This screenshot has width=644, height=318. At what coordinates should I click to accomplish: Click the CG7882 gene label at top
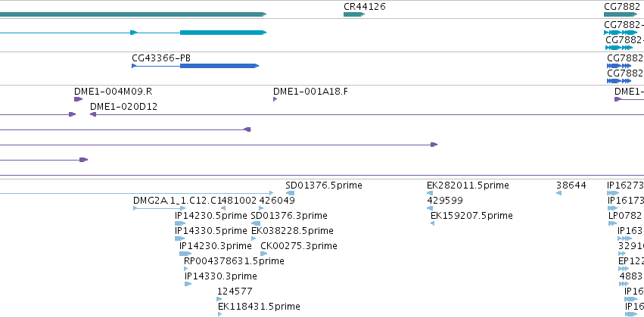[624, 7]
